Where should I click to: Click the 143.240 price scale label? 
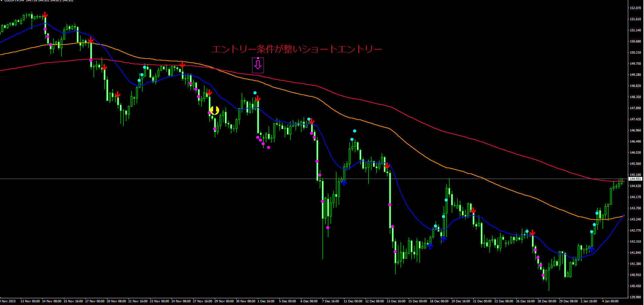coord(635,219)
